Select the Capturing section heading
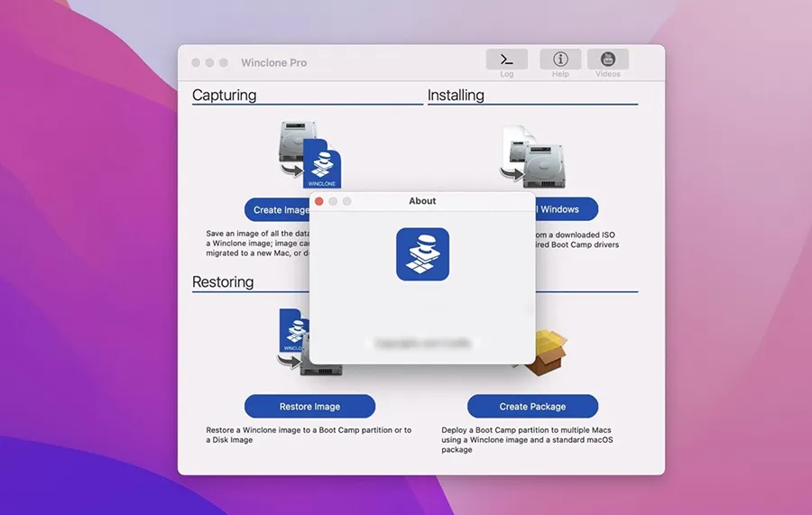Screen dimensions: 812x515 coord(225,95)
